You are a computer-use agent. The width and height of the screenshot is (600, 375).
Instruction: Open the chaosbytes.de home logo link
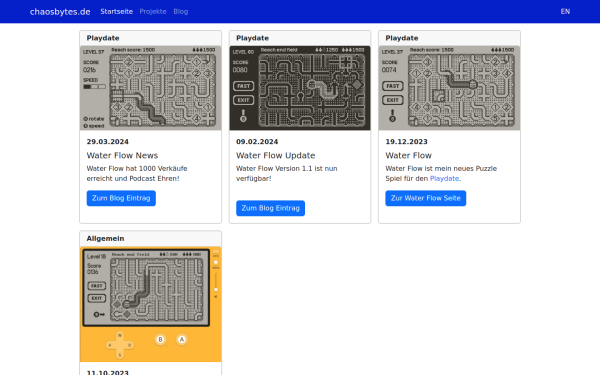pos(60,11)
